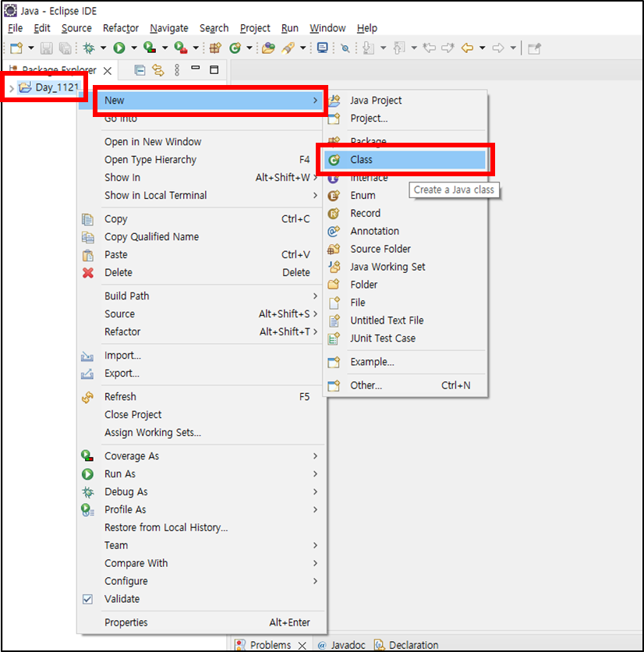Viewport: 644px width, 652px height.
Task: Expand the Day_1121 project tree node
Action: (11, 87)
